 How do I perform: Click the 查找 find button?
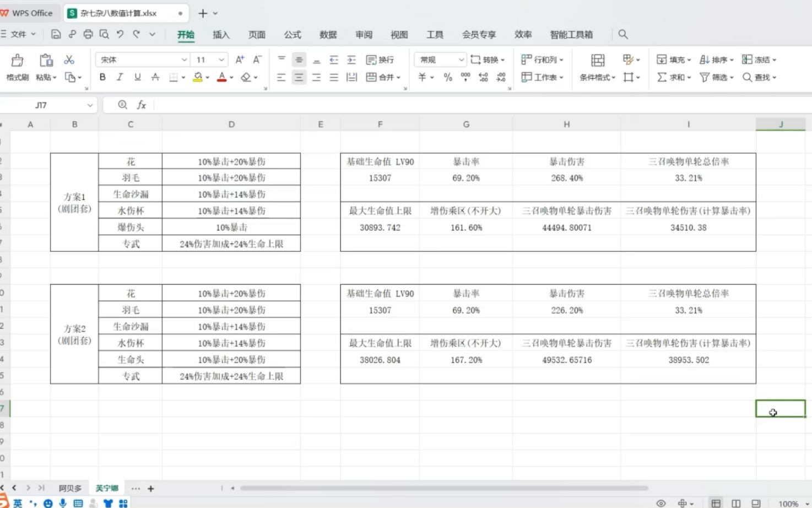[759, 77]
